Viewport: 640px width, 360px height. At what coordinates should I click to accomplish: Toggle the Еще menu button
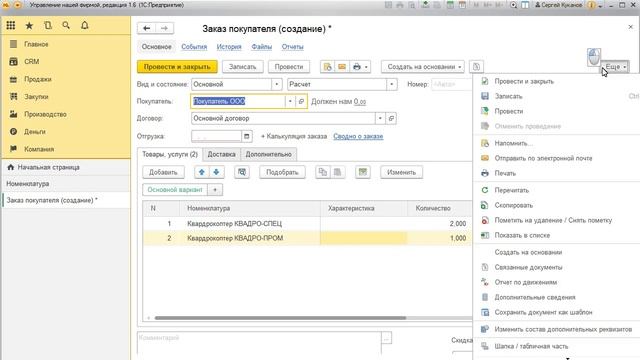point(615,67)
